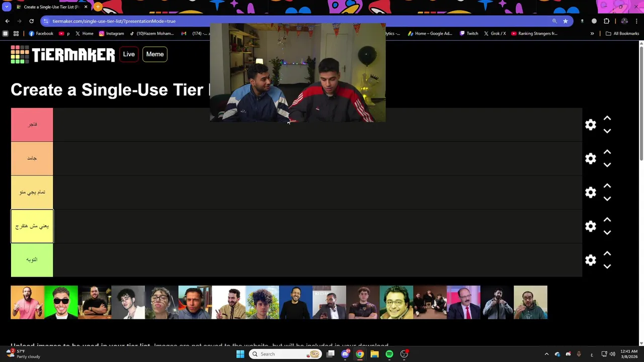
Task: Open the Grok / X bookmark
Action: [x=495, y=34]
